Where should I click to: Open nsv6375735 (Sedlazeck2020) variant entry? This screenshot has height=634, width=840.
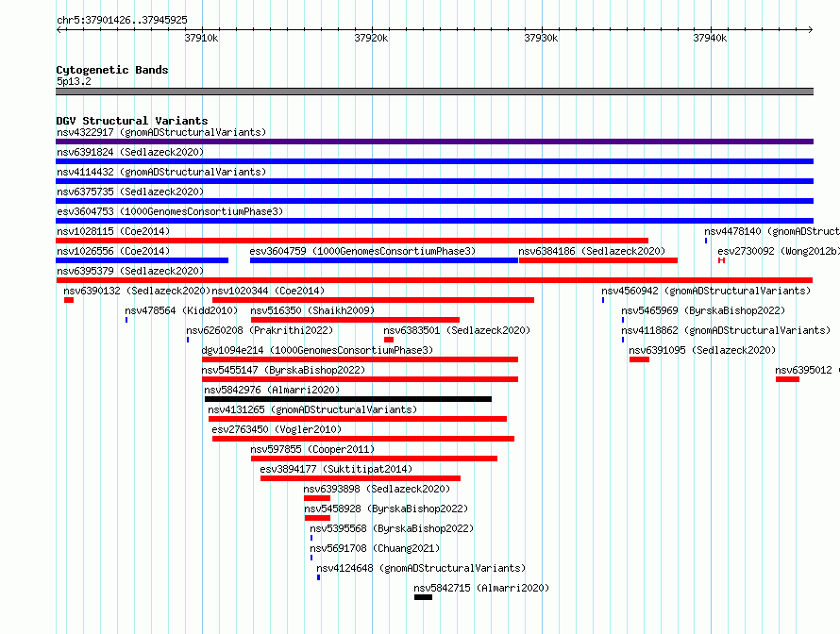[130, 192]
